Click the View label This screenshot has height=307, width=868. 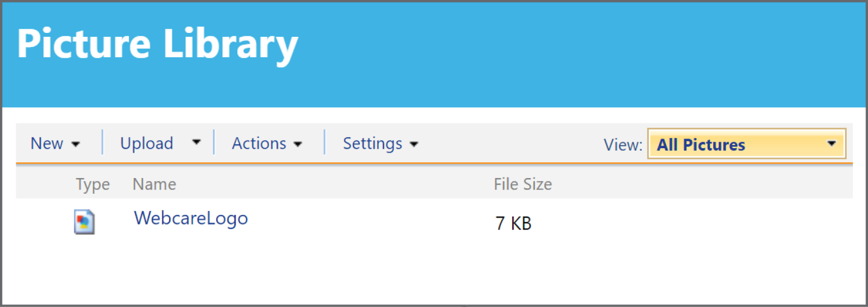pyautogui.click(x=623, y=145)
